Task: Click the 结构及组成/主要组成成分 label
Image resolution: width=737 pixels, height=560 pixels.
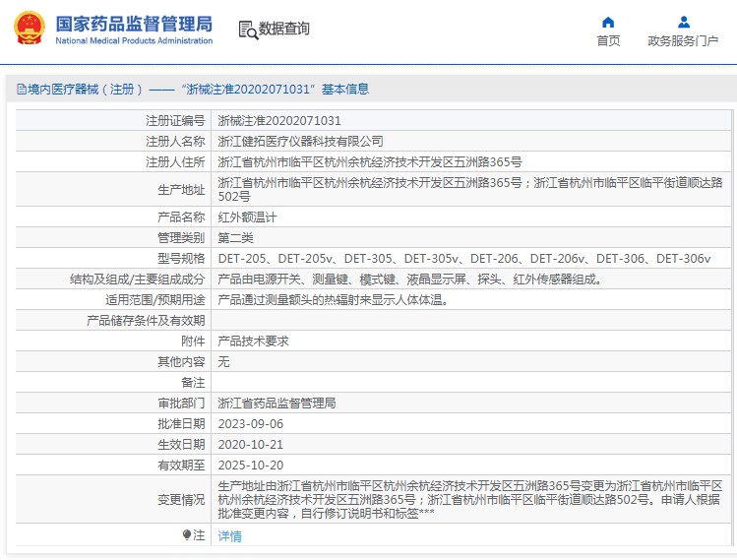Action: [x=137, y=280]
